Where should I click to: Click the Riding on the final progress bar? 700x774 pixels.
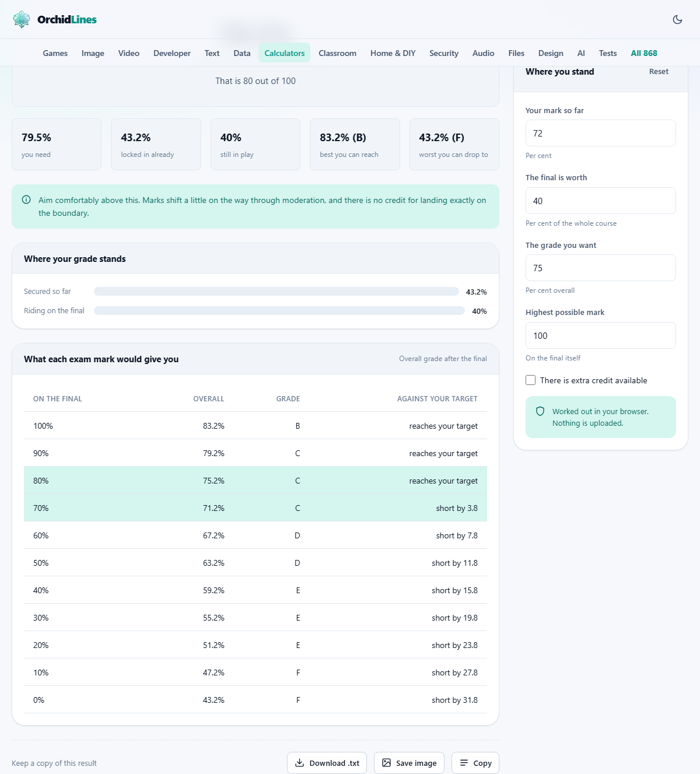279,311
